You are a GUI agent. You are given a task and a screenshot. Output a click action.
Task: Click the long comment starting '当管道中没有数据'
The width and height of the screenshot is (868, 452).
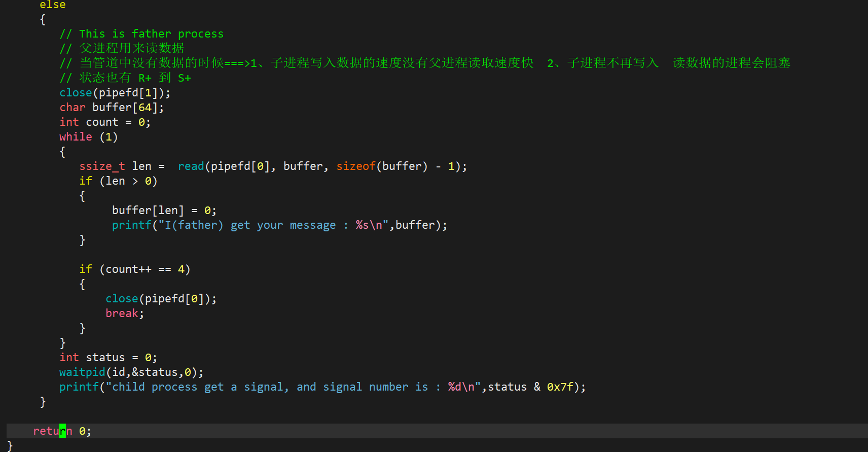point(425,63)
